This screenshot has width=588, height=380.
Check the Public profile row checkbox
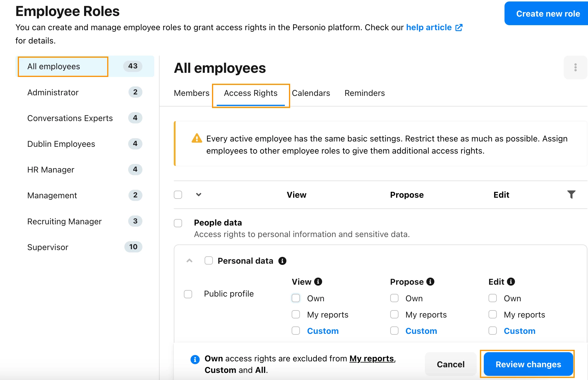188,294
